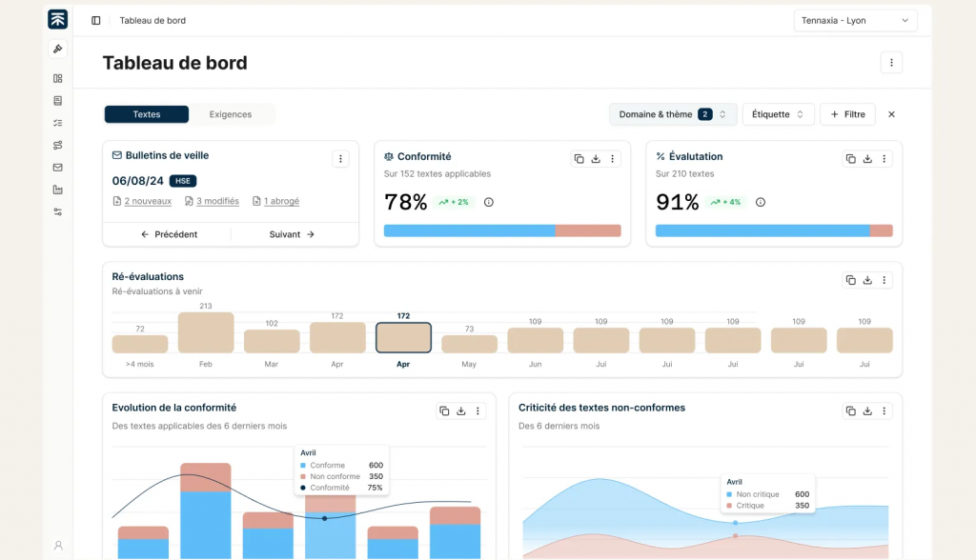Select the checklist icon in the sidebar
The width and height of the screenshot is (976, 560).
pyautogui.click(x=57, y=122)
